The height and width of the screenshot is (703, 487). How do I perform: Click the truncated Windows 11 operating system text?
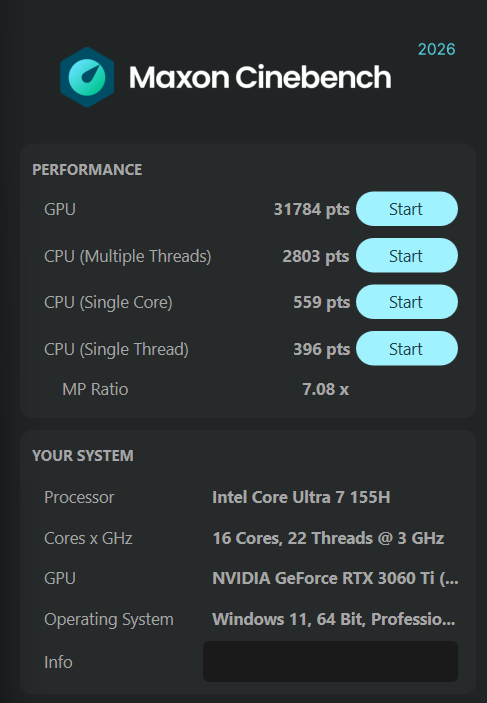334,620
